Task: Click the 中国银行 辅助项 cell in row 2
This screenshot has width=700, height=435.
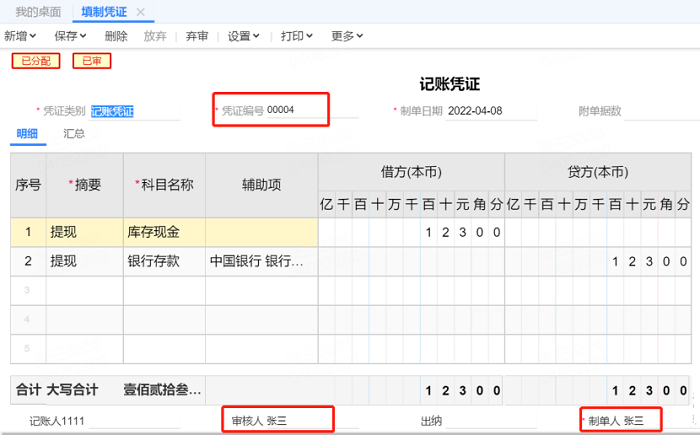Action: tap(262, 261)
